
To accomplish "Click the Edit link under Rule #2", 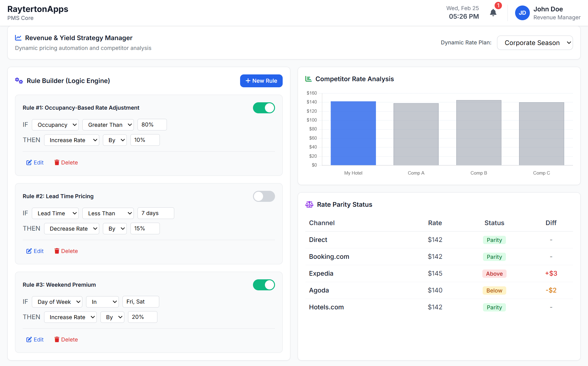I will point(38,251).
